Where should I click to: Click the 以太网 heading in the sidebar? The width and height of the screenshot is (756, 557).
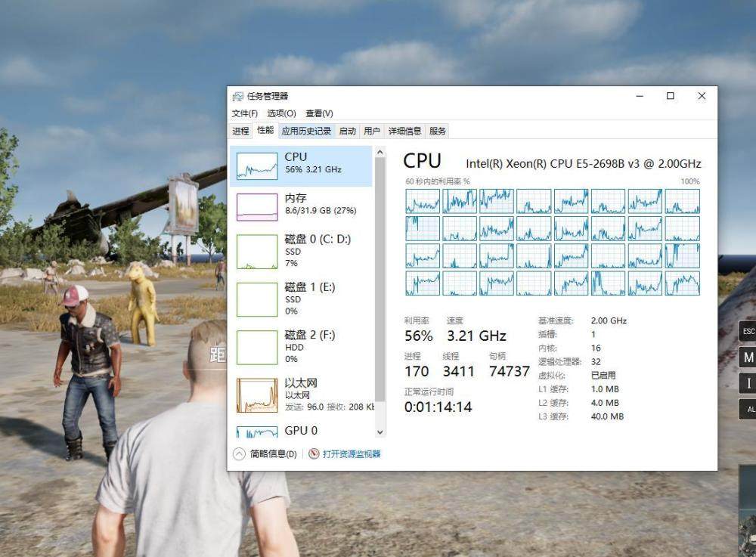click(301, 383)
